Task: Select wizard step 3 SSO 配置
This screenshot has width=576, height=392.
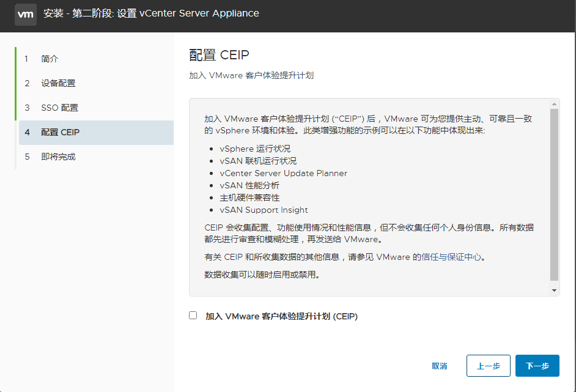Action: [x=96, y=108]
